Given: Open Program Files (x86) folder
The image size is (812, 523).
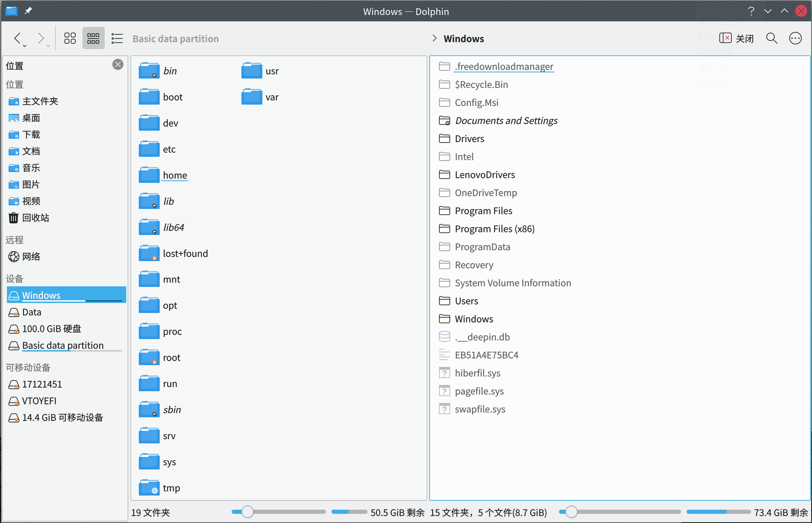Looking at the screenshot, I should [x=494, y=229].
